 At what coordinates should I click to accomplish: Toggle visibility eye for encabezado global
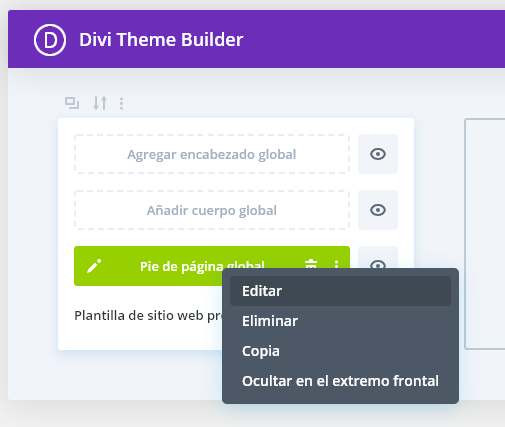click(378, 154)
